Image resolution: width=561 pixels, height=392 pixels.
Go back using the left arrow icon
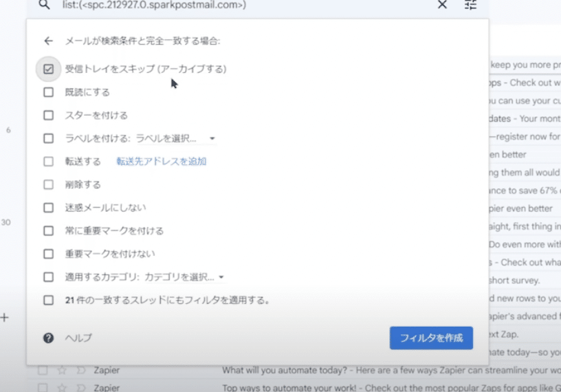point(48,41)
